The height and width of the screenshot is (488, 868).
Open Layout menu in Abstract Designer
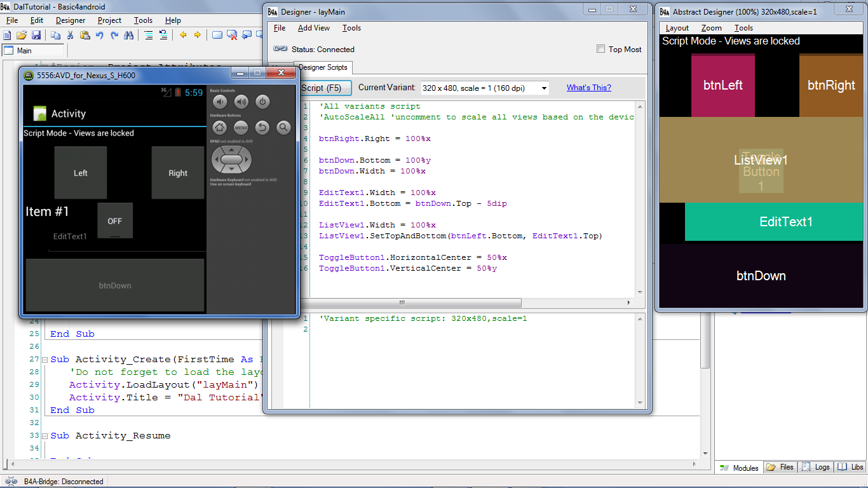[677, 28]
